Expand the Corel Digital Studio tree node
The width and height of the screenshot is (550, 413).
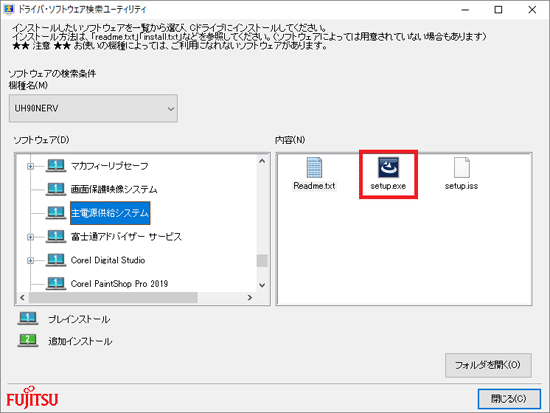click(31, 260)
